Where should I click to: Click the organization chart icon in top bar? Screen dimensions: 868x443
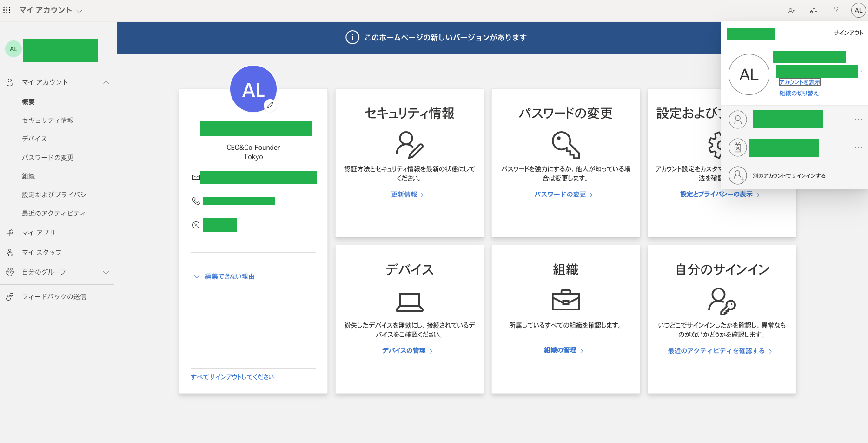814,10
